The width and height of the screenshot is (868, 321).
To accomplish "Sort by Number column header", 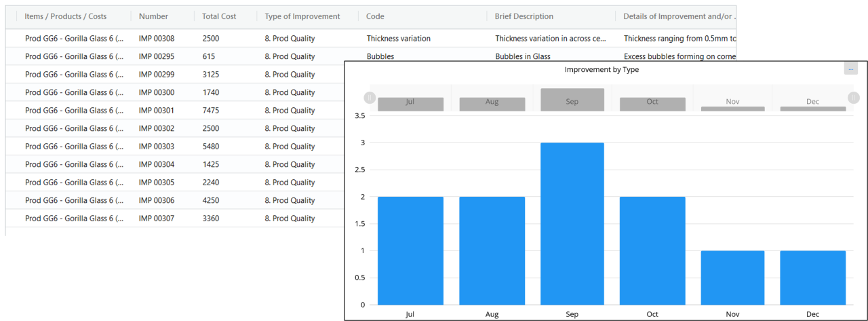I will (153, 16).
